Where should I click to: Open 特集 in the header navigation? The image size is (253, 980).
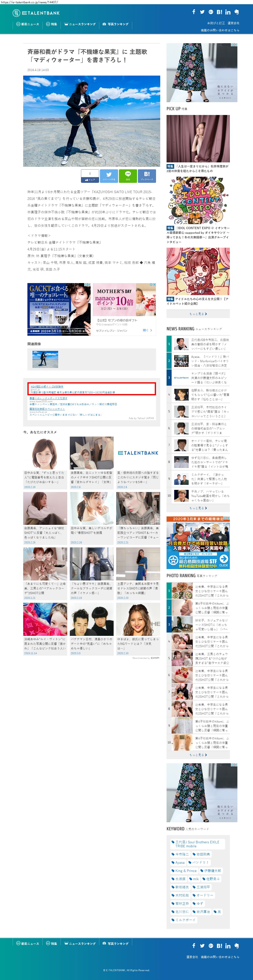click(51, 24)
